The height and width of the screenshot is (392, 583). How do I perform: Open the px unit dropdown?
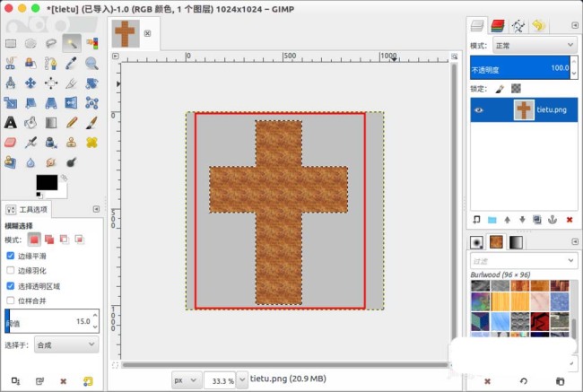(187, 380)
